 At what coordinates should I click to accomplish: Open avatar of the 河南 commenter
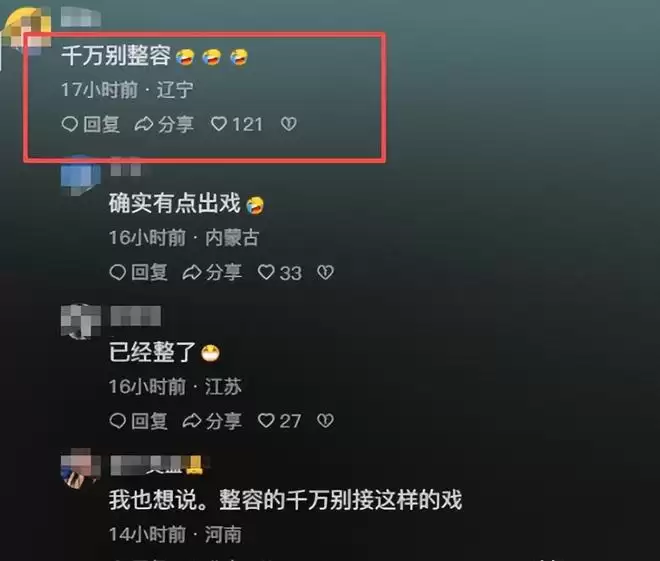[81, 468]
